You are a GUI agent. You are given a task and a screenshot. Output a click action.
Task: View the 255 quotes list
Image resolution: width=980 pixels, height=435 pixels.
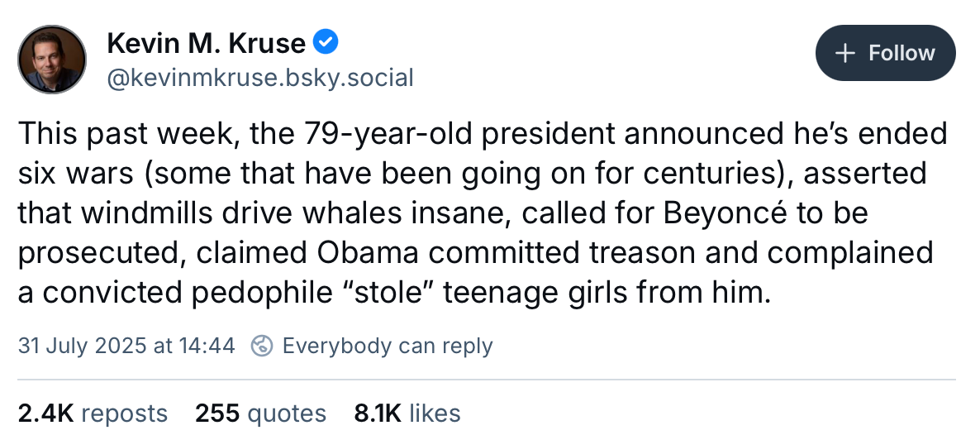click(260, 413)
